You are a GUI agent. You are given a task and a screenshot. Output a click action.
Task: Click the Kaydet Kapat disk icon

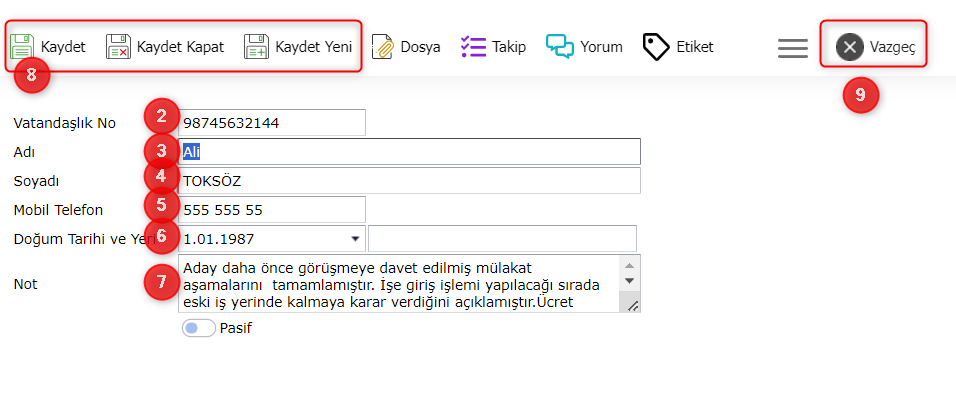(118, 46)
